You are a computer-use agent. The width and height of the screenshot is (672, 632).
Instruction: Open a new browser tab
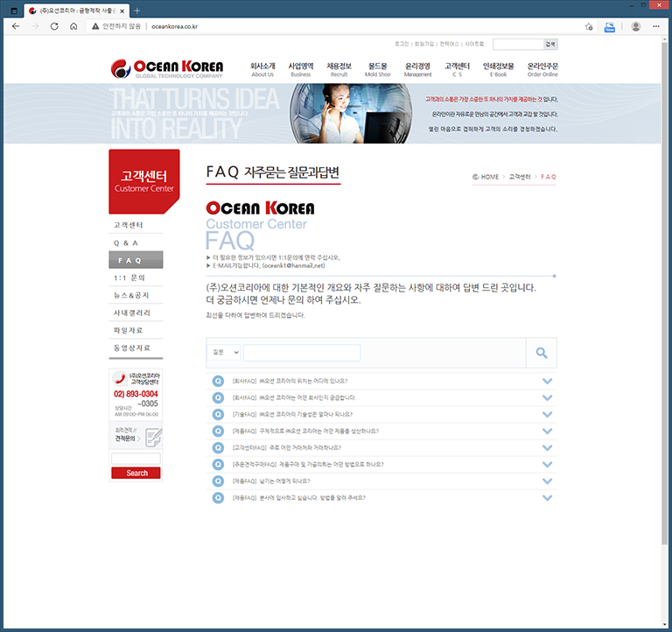pos(136,10)
